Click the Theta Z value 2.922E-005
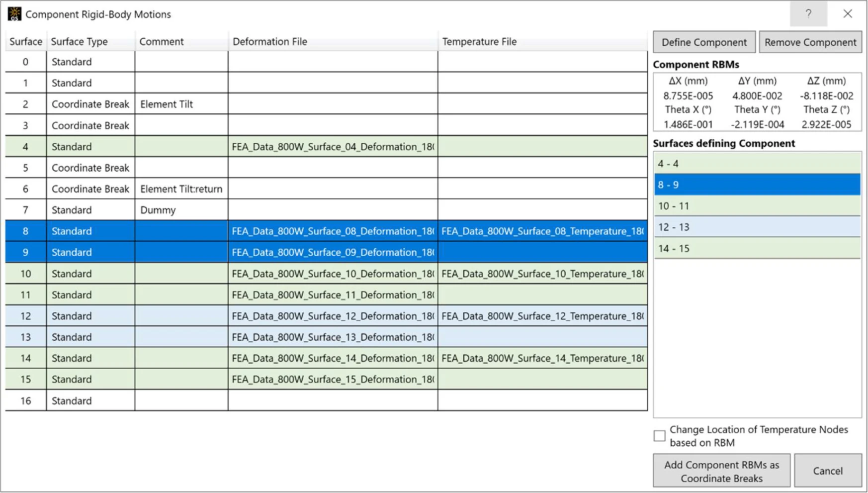The height and width of the screenshot is (493, 868). pyautogui.click(x=826, y=124)
